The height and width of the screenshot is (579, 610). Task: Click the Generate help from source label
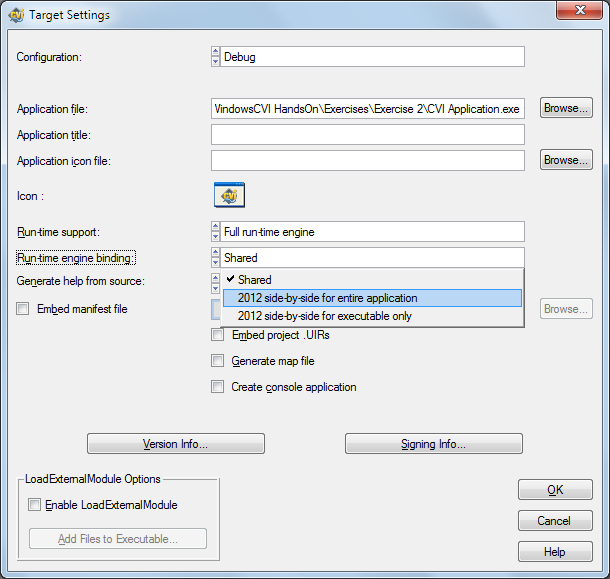tap(81, 281)
